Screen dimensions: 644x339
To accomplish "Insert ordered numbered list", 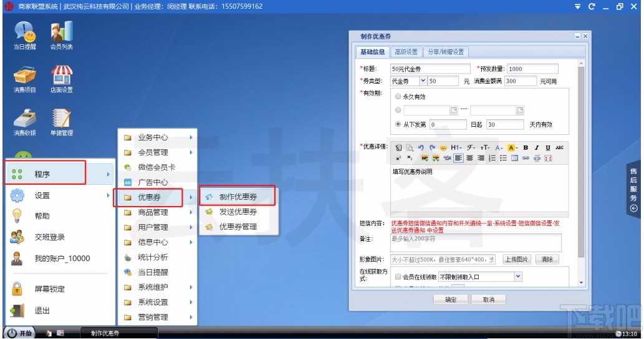I will [x=492, y=158].
